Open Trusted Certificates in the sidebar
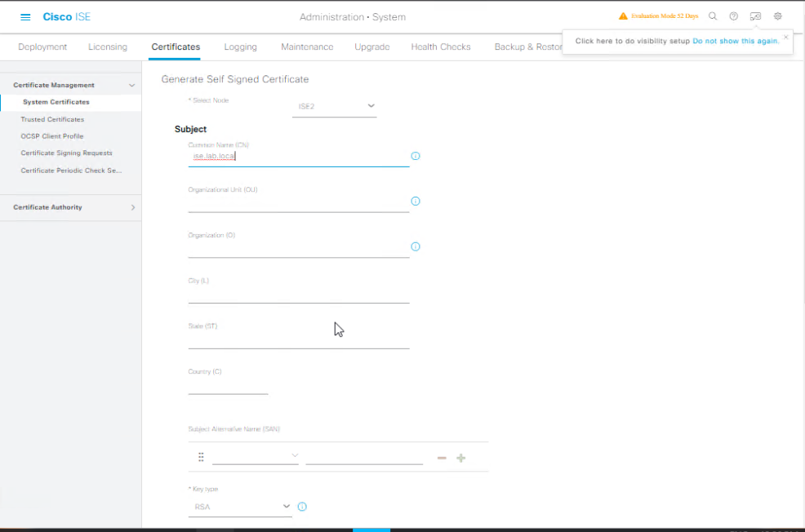Image resolution: width=805 pixels, height=532 pixels. coord(52,119)
